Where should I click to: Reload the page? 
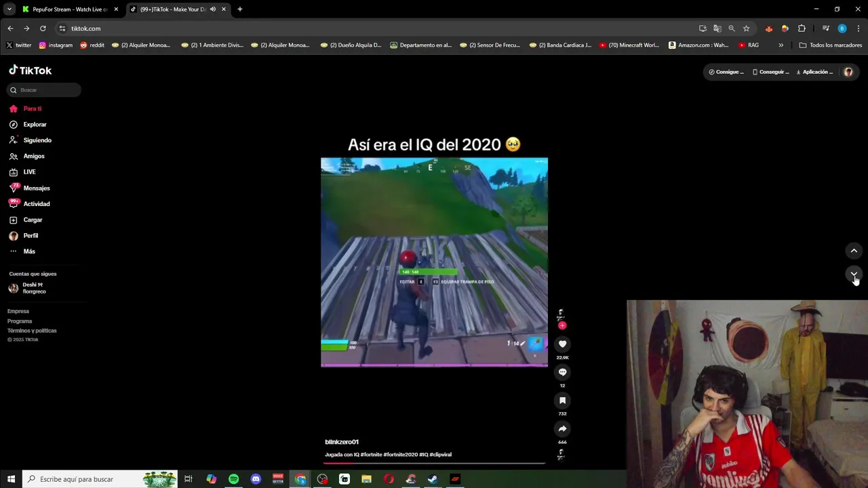point(43,28)
